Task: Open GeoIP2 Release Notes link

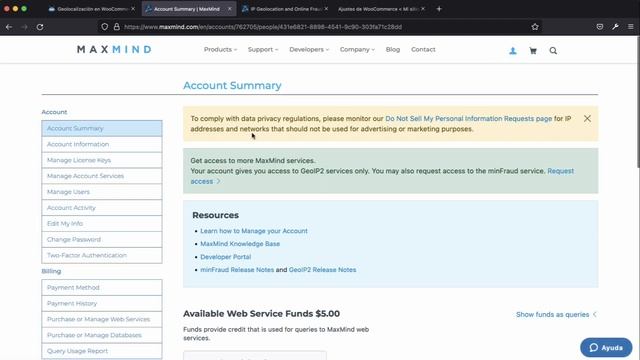Action: [x=322, y=270]
